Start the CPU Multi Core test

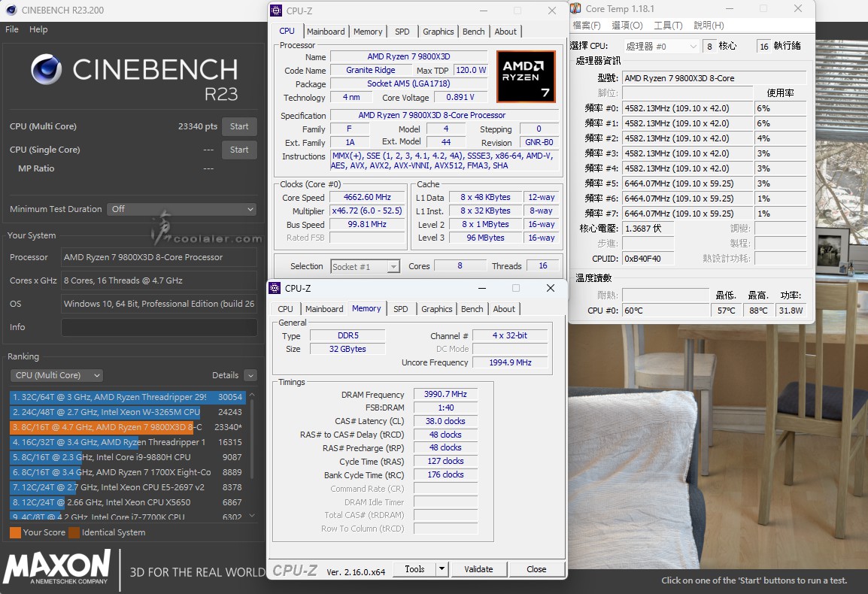[239, 126]
